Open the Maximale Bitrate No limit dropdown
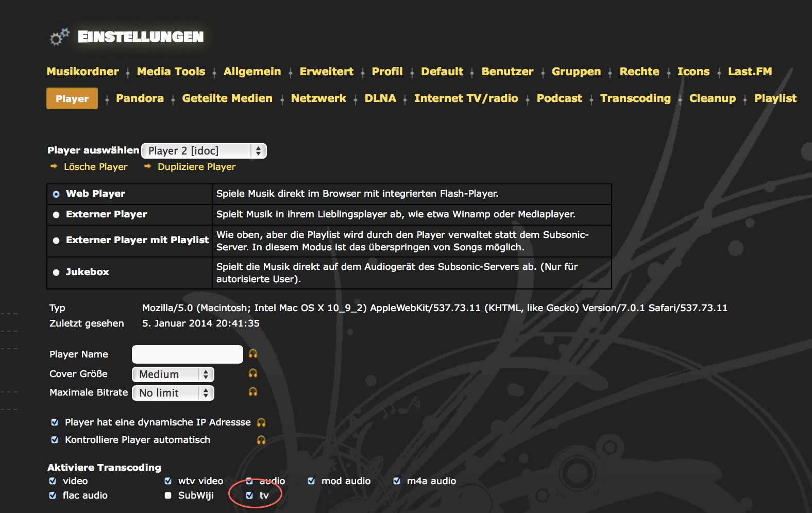The image size is (812, 513). click(173, 393)
